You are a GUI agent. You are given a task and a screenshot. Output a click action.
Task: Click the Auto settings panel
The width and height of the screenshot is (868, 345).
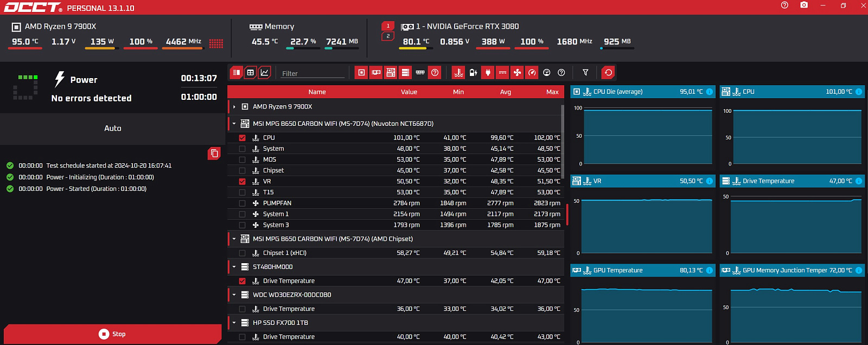[x=113, y=129]
